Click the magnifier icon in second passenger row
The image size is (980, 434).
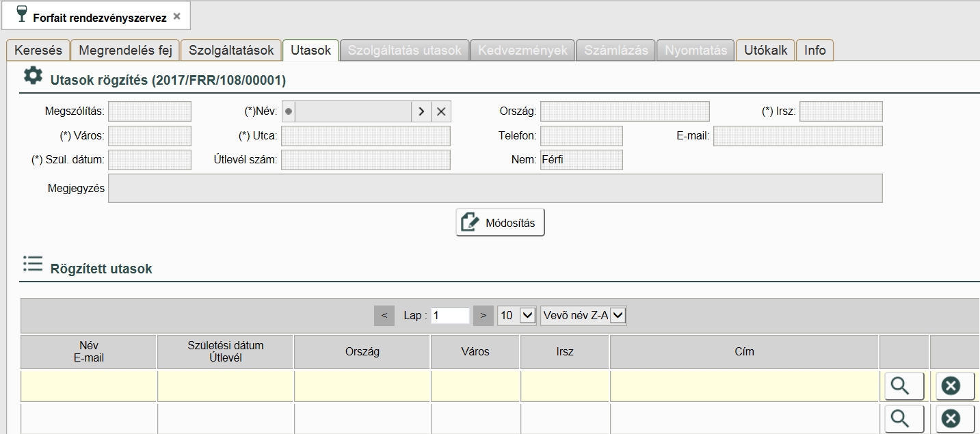[903, 418]
